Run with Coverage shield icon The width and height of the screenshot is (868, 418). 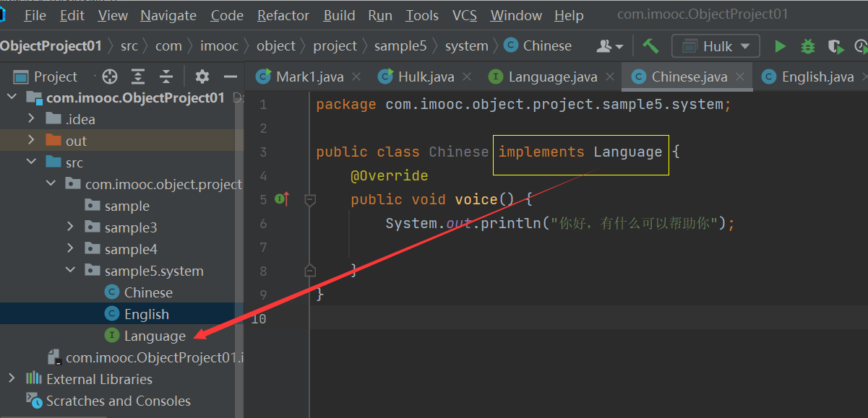tap(835, 46)
